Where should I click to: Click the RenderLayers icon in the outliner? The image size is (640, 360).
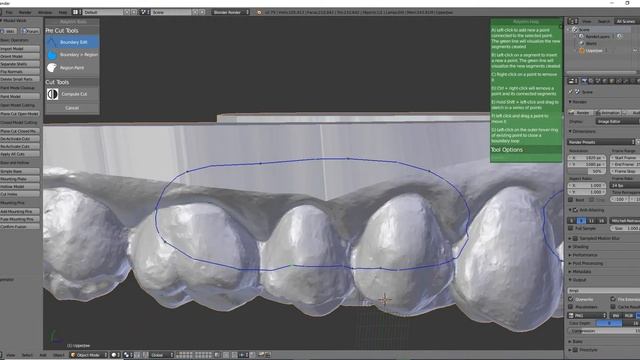[x=581, y=36]
